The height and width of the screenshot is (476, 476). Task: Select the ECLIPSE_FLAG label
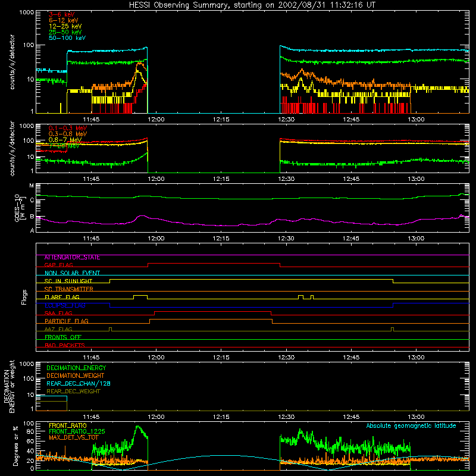pyautogui.click(x=65, y=305)
